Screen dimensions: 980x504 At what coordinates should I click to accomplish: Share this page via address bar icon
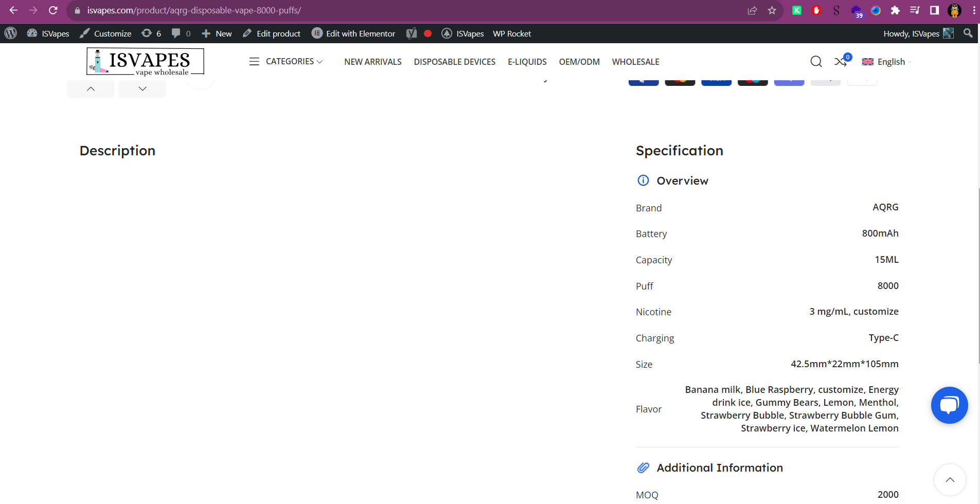click(752, 10)
